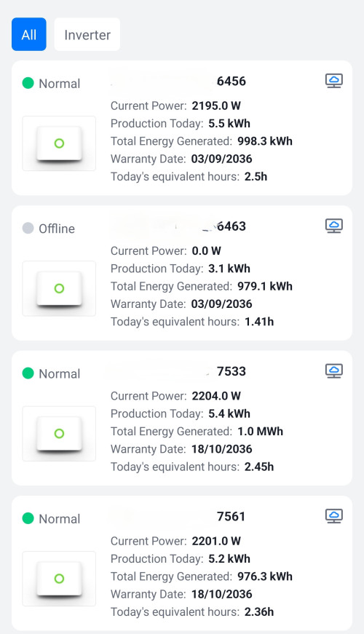Open remote monitor icon for device 6463
Screen dimensions: 364x634
pos(334,226)
